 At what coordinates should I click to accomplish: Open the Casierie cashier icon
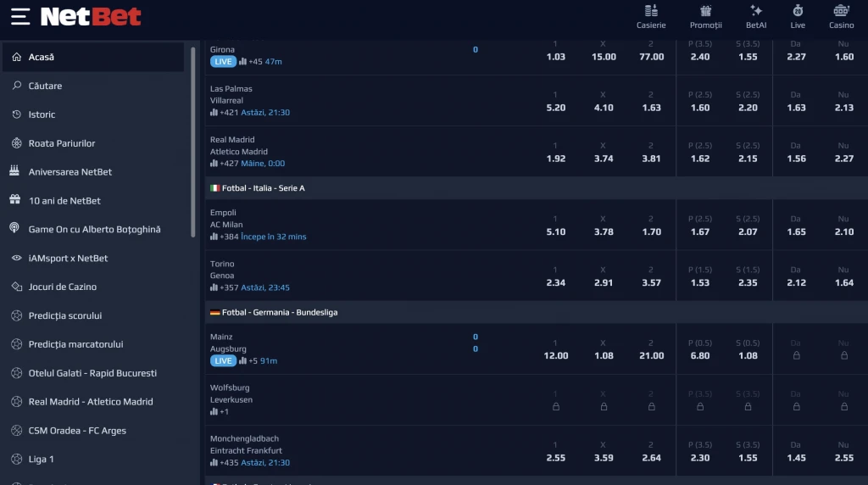tap(651, 11)
